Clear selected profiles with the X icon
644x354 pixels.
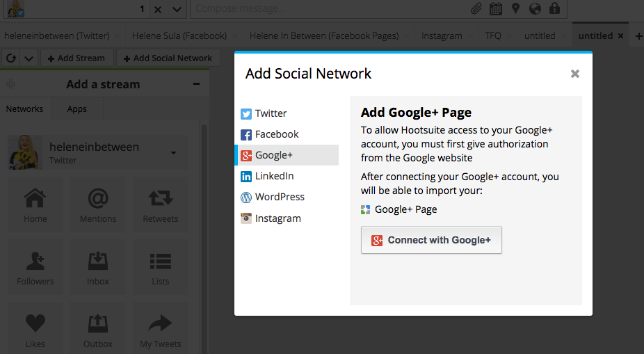tap(158, 9)
